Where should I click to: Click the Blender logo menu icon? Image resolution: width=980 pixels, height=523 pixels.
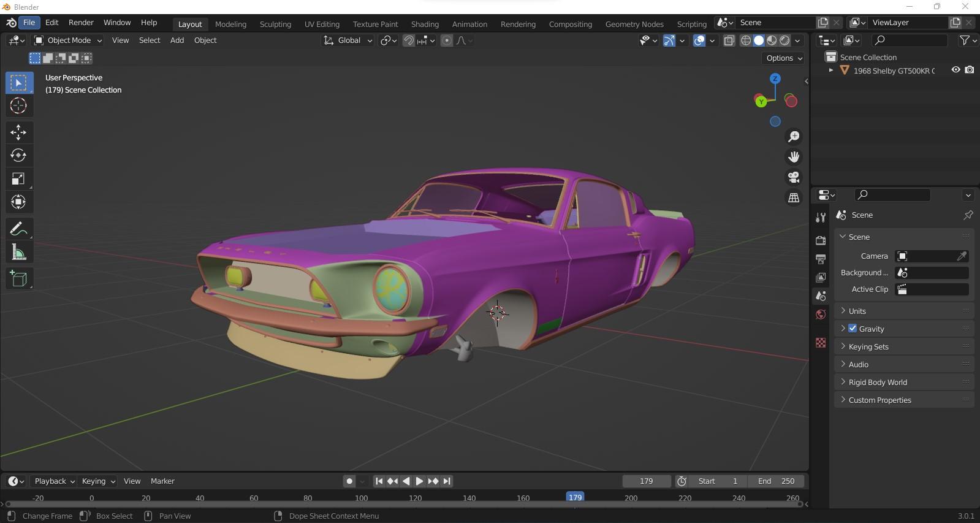[11, 23]
